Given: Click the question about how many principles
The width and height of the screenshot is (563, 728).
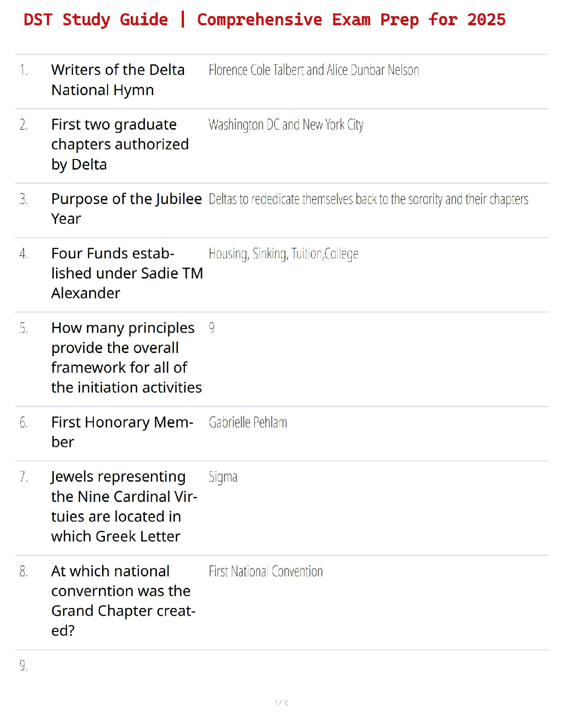Looking at the screenshot, I should click(126, 358).
